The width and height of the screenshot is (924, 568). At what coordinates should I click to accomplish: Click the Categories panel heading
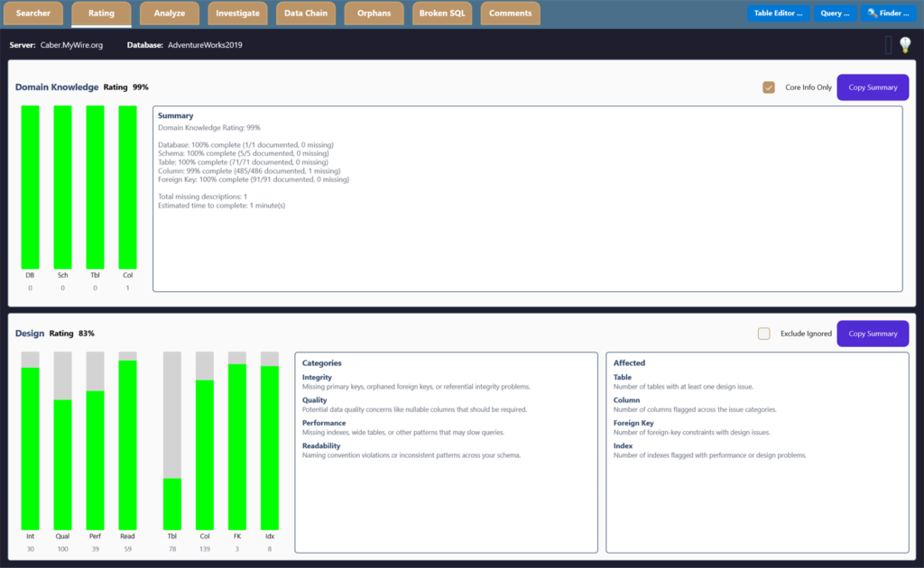tap(322, 363)
